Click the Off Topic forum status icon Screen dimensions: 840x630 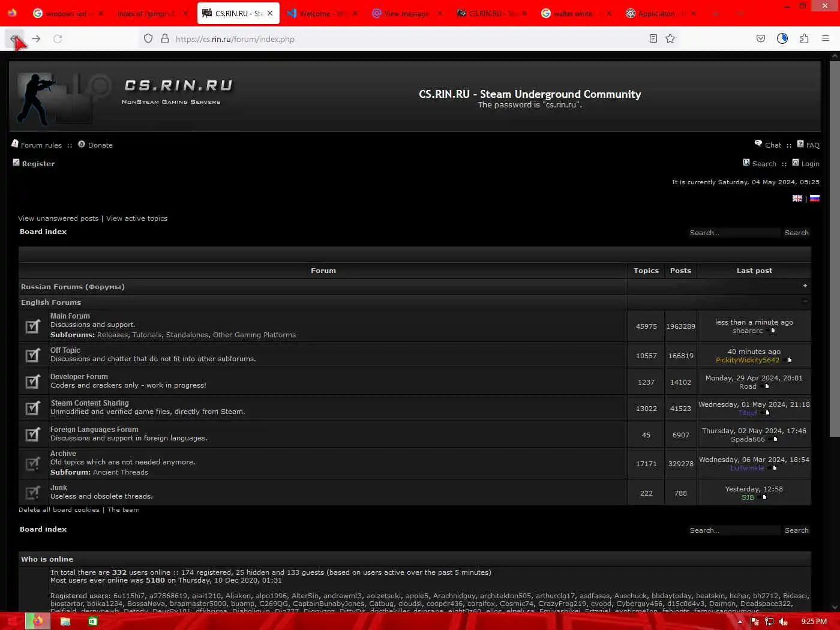point(33,355)
